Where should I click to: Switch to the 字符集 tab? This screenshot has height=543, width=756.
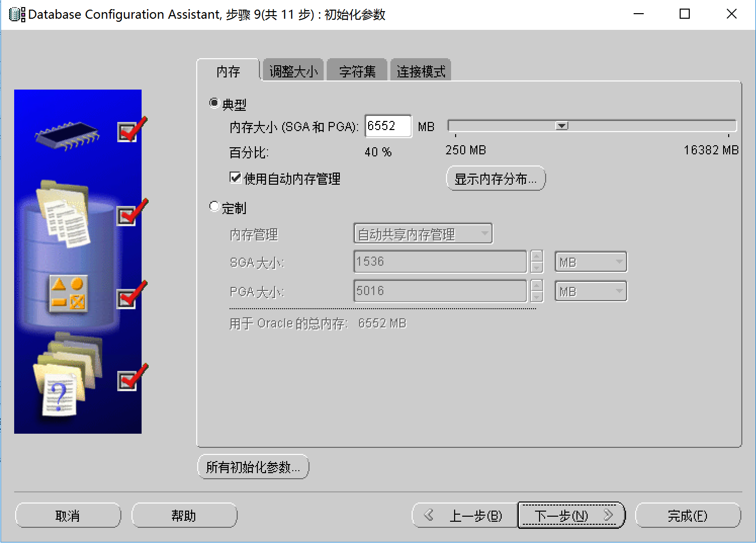(x=357, y=71)
